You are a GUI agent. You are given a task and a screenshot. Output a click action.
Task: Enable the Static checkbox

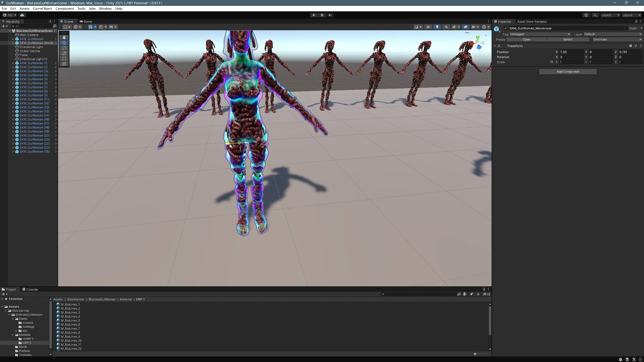click(626, 28)
